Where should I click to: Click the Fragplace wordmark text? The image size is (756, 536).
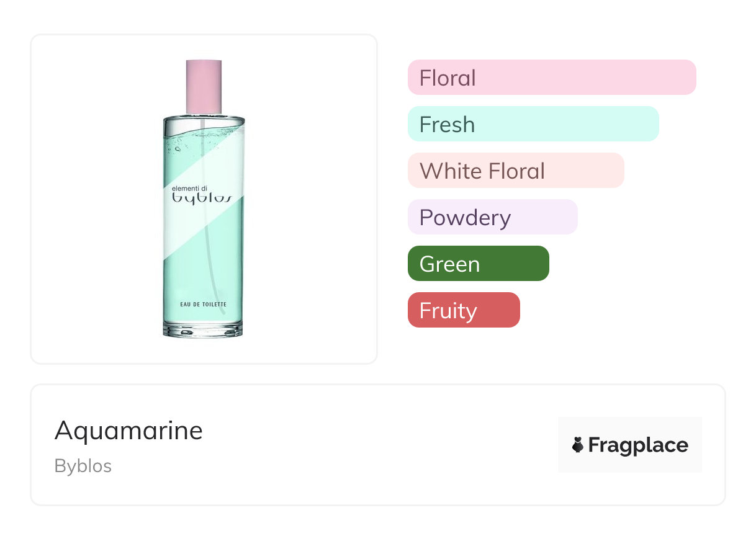tap(638, 445)
